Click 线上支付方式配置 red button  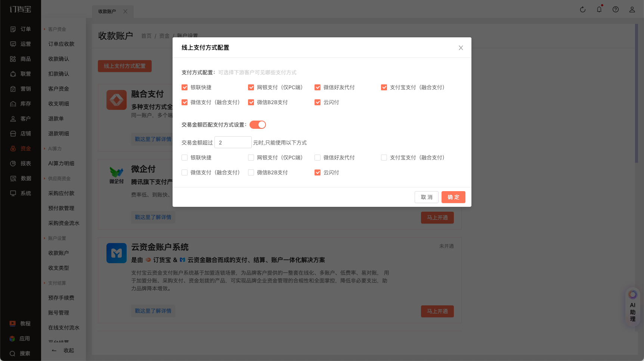tap(125, 66)
